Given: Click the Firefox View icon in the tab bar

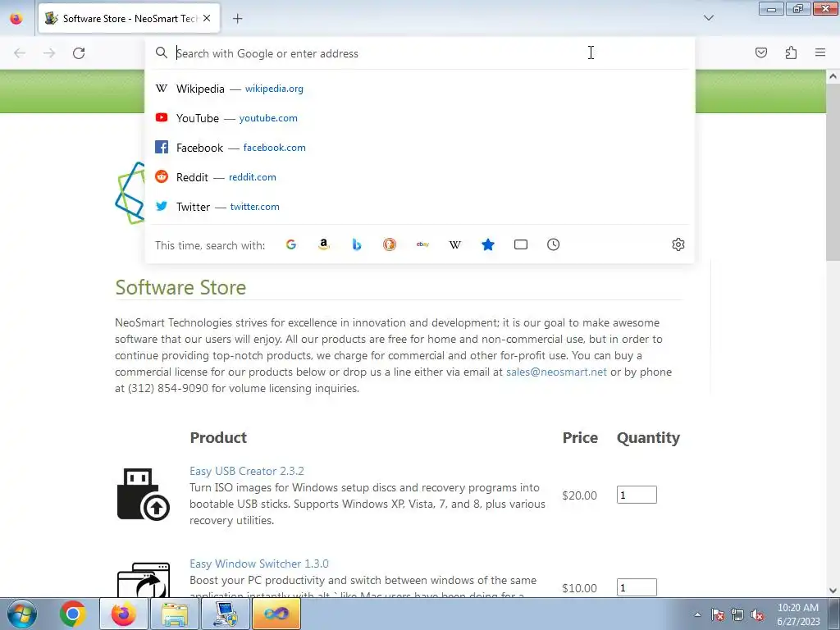Looking at the screenshot, I should [16, 18].
